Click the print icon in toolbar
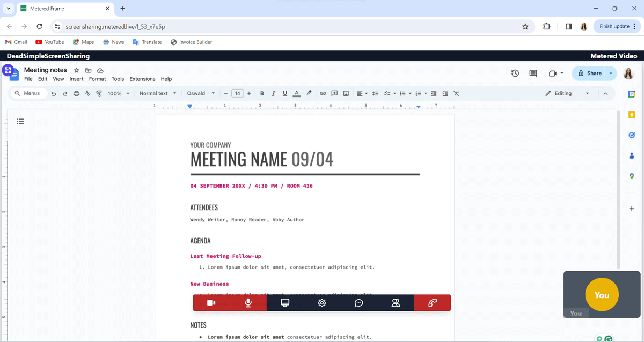644x342 pixels. tap(76, 93)
